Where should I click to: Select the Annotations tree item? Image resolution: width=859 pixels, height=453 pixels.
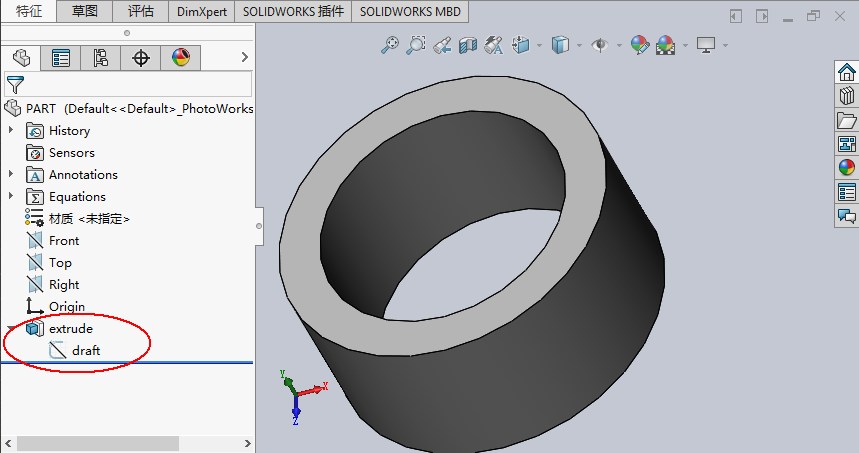pyautogui.click(x=83, y=175)
